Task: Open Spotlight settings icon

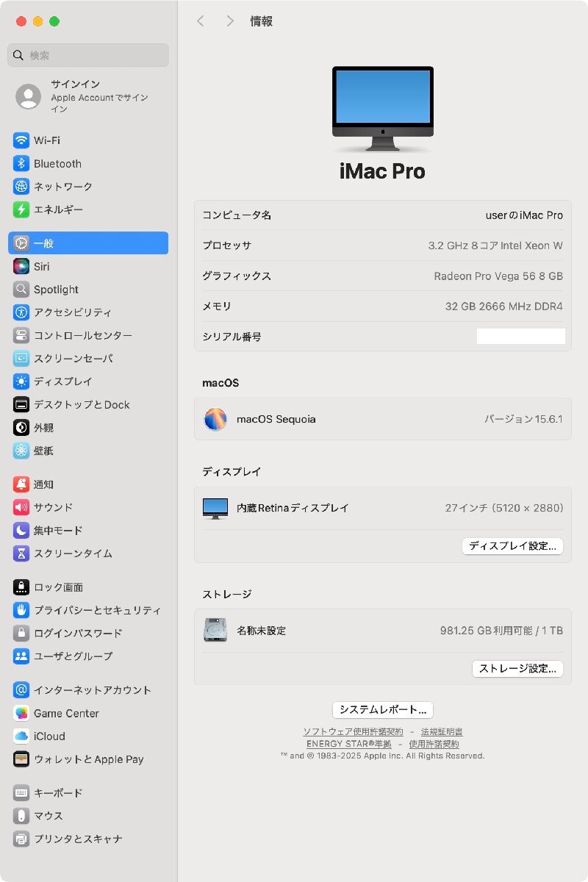Action: click(x=21, y=290)
